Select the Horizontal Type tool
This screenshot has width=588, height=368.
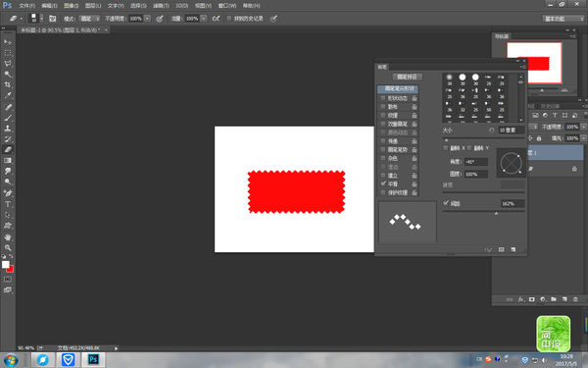point(8,204)
